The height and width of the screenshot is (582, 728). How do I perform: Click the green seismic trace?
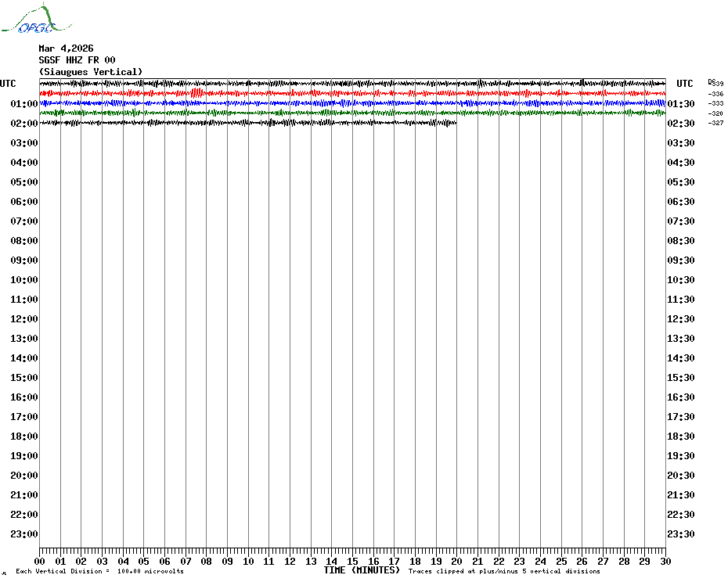click(352, 113)
